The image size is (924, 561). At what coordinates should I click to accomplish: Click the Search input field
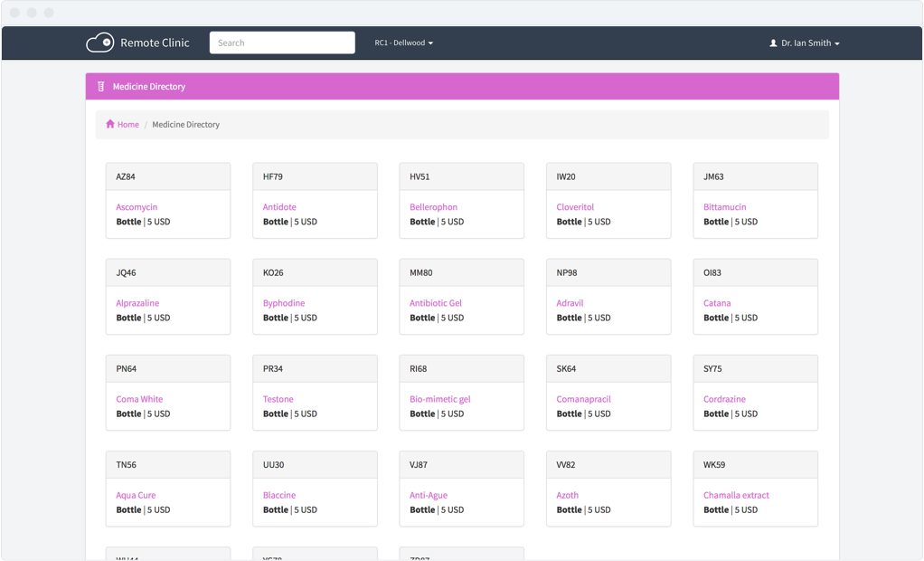coord(282,43)
